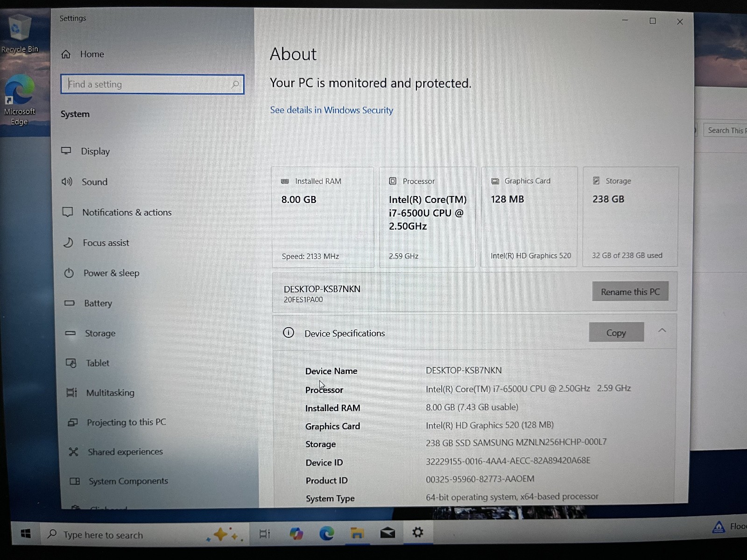Return to Settings Home
The width and height of the screenshot is (747, 560).
coord(92,54)
